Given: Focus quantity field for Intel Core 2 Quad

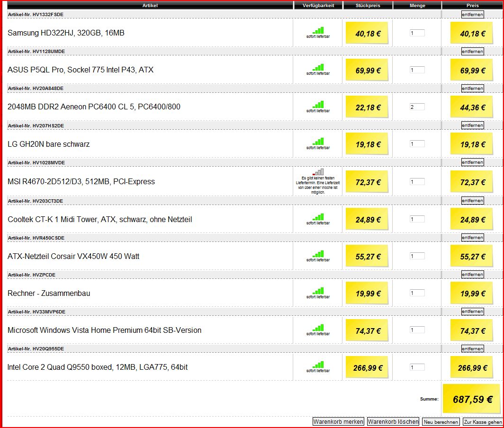Looking at the screenshot, I should pos(417,367).
